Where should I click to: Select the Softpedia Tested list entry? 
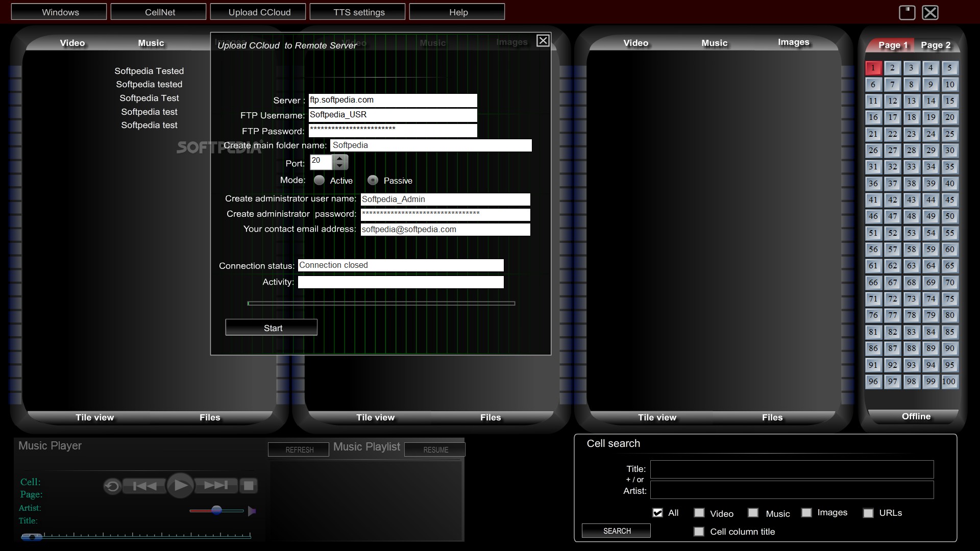(x=149, y=71)
